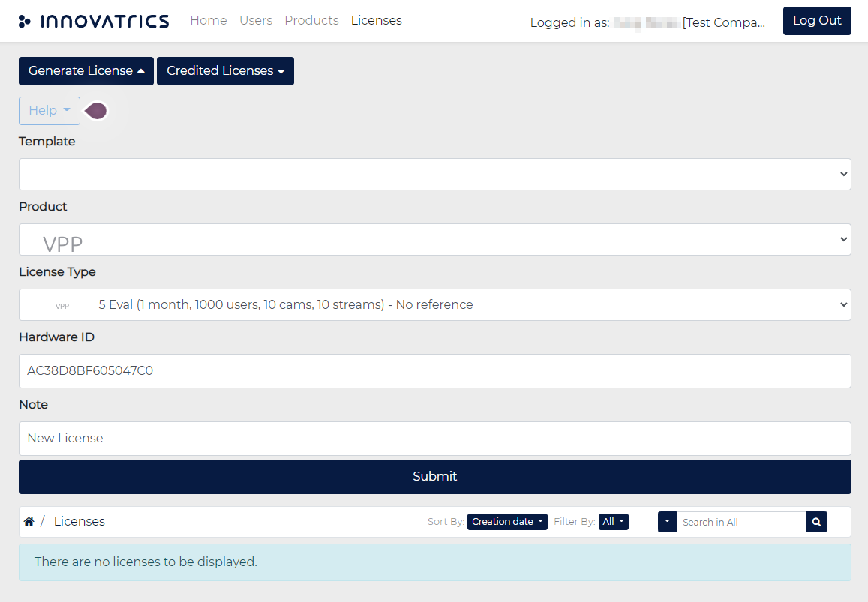This screenshot has height=602, width=868.
Task: Open the License Type dropdown
Action: [x=435, y=305]
